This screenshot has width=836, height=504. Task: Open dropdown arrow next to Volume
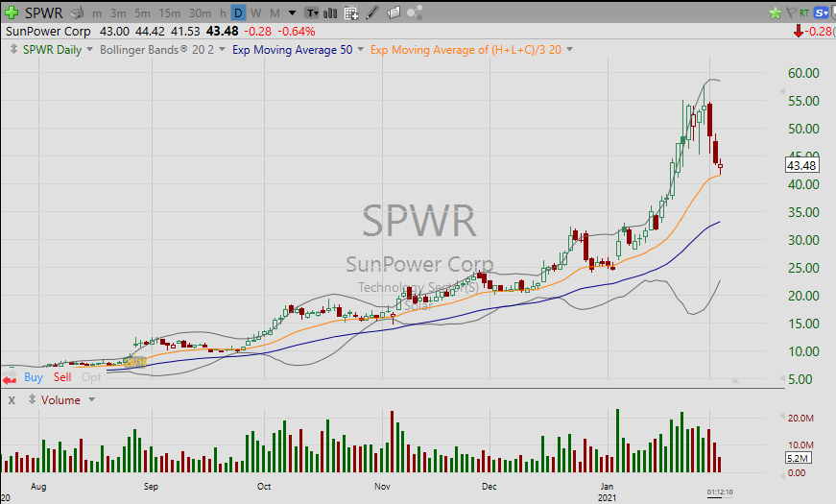[x=92, y=399]
